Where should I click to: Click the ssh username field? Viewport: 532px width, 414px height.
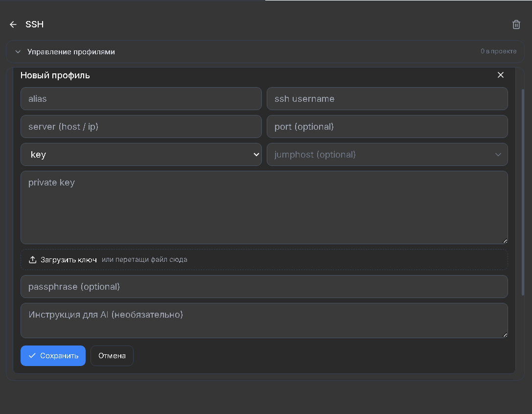coord(387,99)
